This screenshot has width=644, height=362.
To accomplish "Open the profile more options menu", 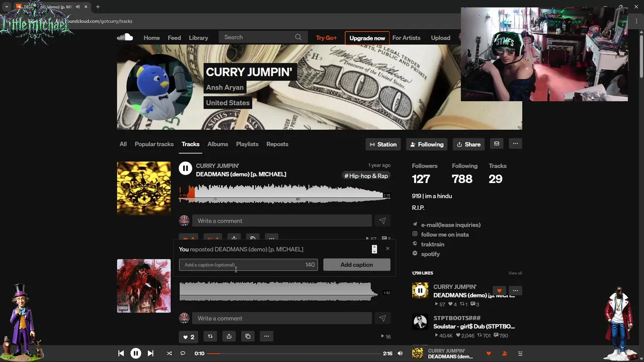I will [x=515, y=144].
